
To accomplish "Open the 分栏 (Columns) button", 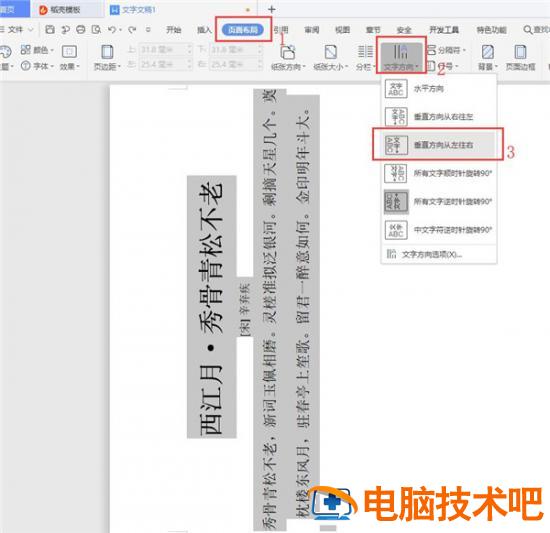I will tap(365, 57).
